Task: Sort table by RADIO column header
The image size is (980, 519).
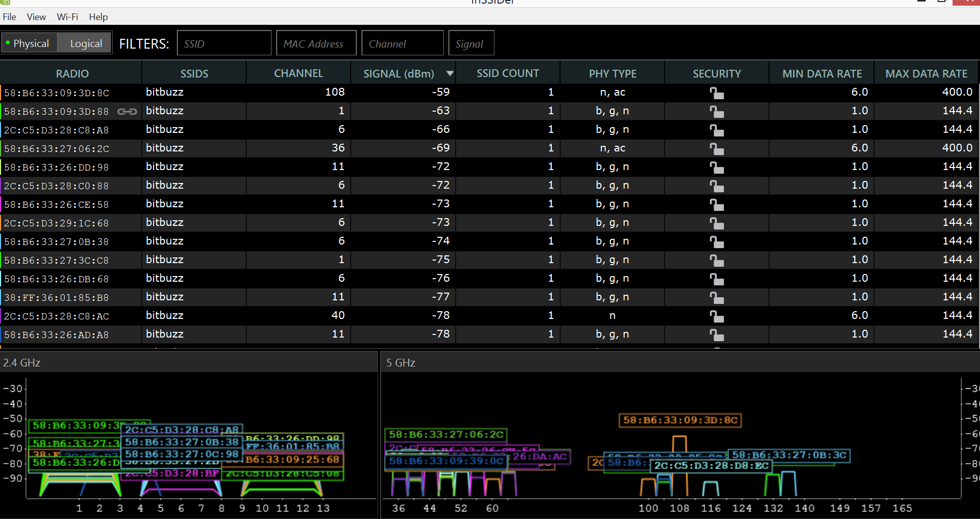Action: click(x=72, y=73)
